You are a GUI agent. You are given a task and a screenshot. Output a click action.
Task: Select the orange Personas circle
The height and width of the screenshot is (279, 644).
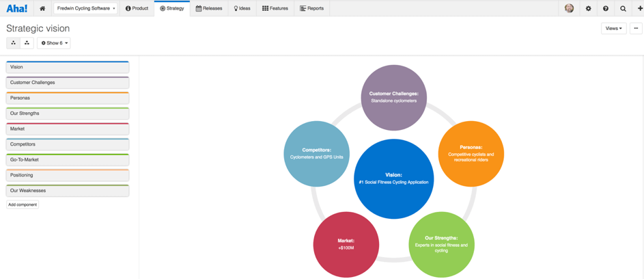point(471,153)
